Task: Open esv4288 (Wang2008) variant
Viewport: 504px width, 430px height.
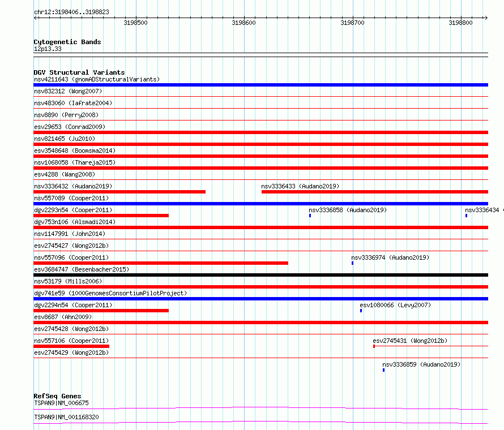Action: [x=65, y=174]
